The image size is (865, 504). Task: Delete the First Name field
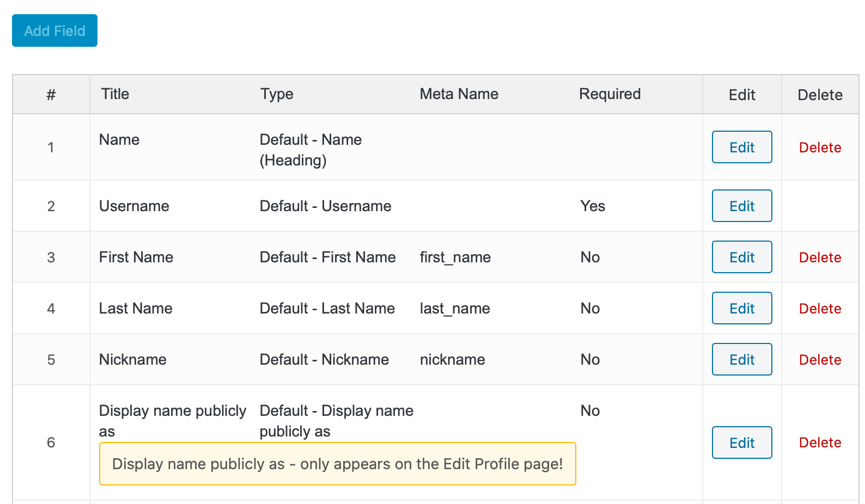click(x=820, y=257)
